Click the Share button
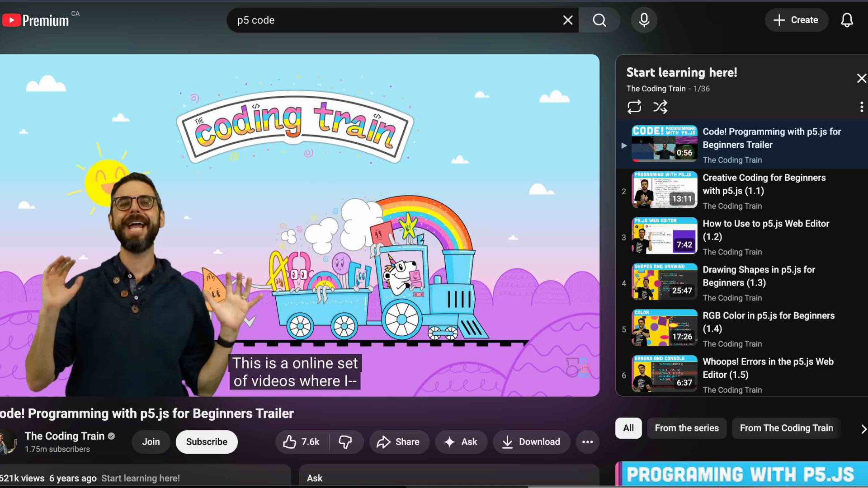Image resolution: width=868 pixels, height=488 pixels. coord(398,442)
